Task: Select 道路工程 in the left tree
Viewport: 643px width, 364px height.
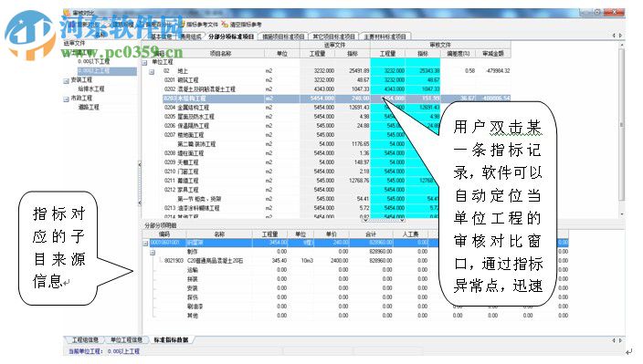Action: pos(89,108)
